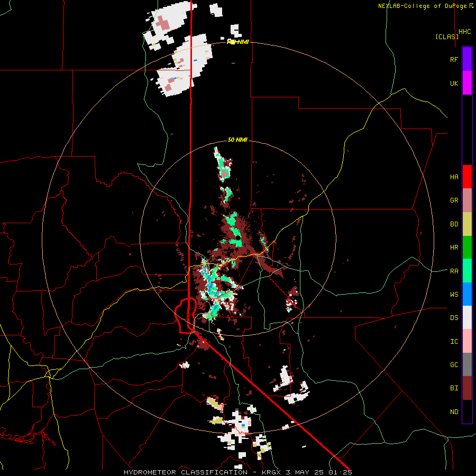The height and width of the screenshot is (476, 476).
Task: Click the purple RF legend color swatch
Action: pos(467,59)
